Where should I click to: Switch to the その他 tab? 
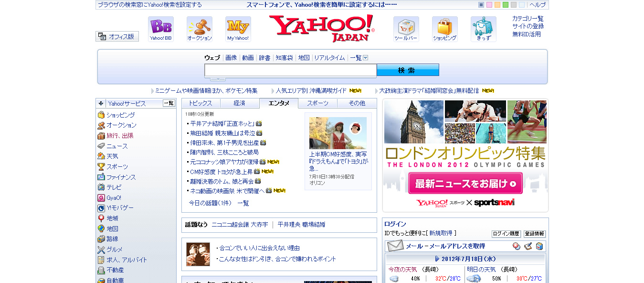[357, 103]
